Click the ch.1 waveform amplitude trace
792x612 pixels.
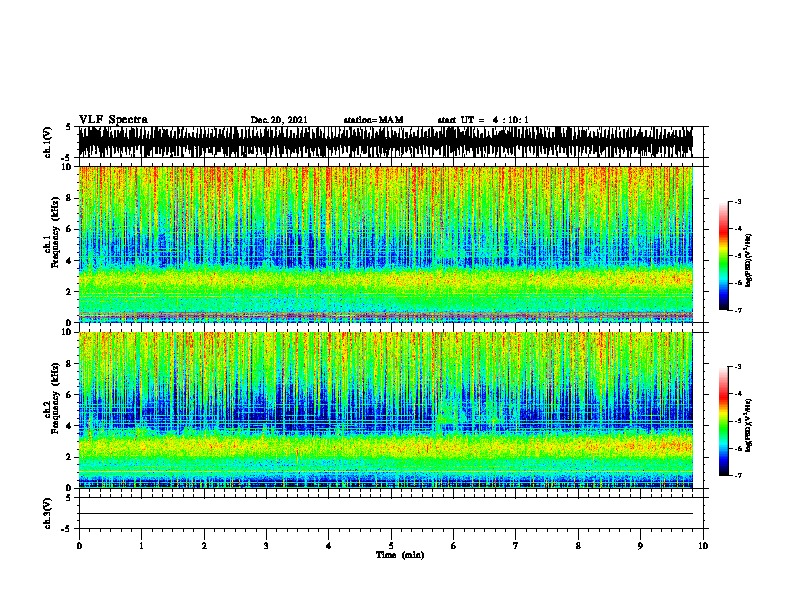[x=385, y=142]
